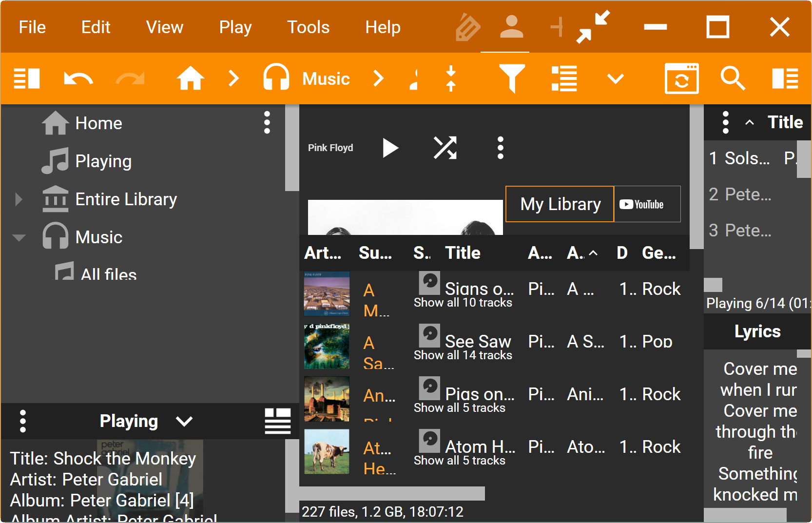
Task: Switch to the My Library tab
Action: (560, 204)
